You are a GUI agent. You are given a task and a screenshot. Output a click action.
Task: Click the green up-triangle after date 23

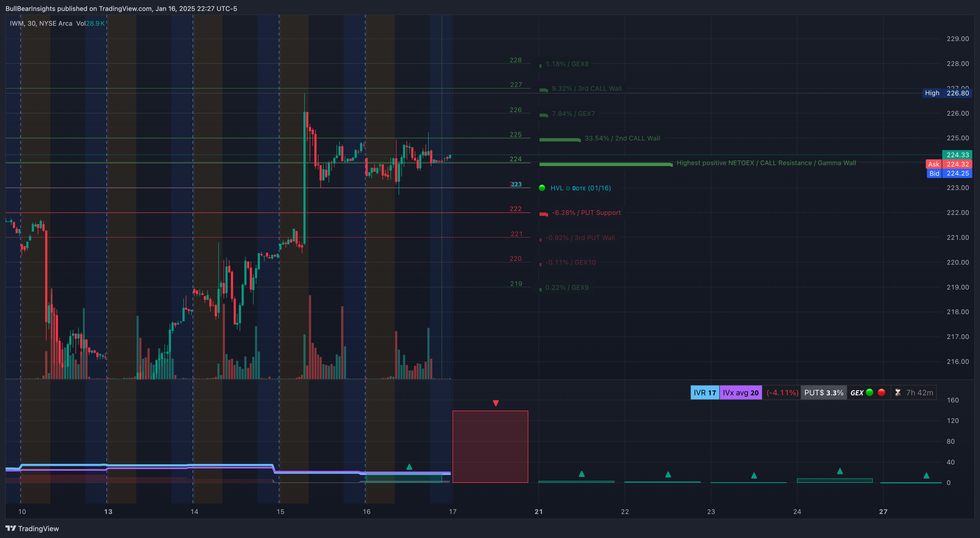coord(754,475)
